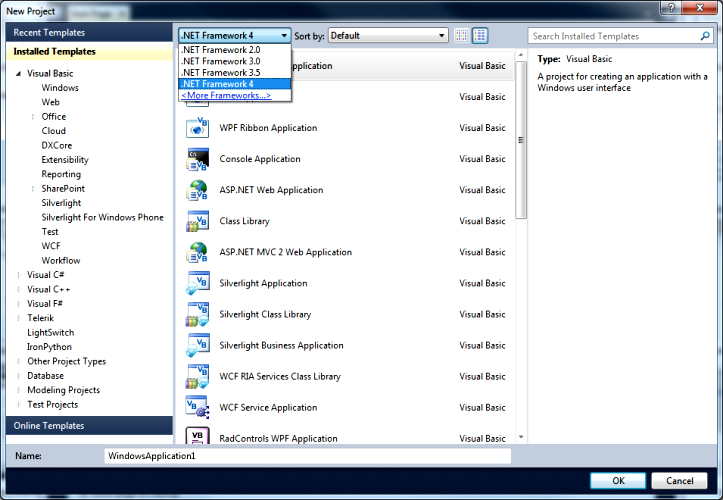
Task: Click the search magnifier icon
Action: click(x=705, y=36)
